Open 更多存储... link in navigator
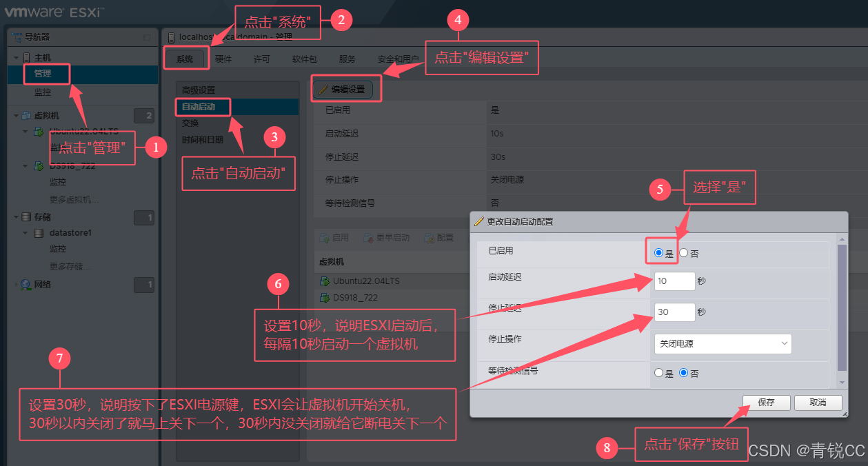 pyautogui.click(x=69, y=266)
